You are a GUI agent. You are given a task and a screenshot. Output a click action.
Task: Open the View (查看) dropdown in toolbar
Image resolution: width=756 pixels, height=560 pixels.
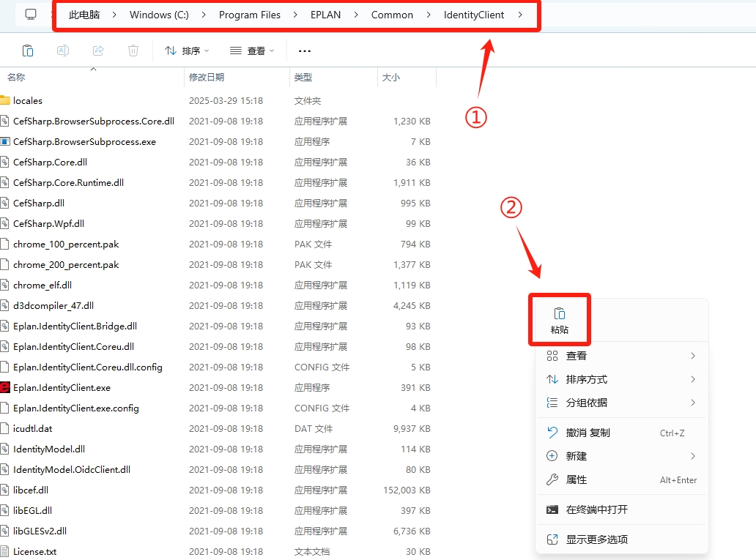point(251,51)
